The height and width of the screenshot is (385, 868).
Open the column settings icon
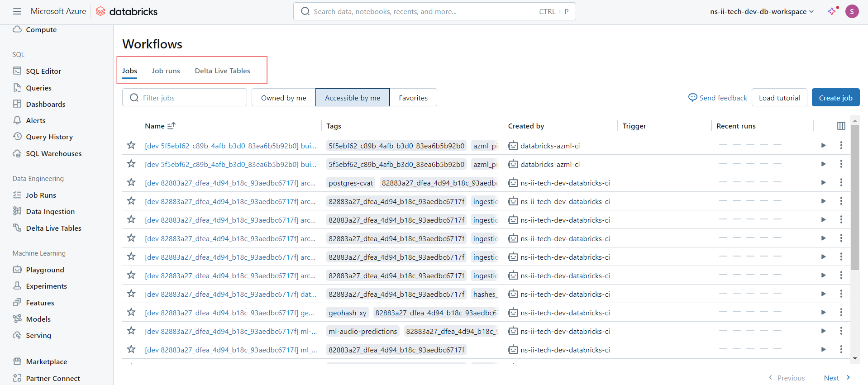click(x=841, y=126)
